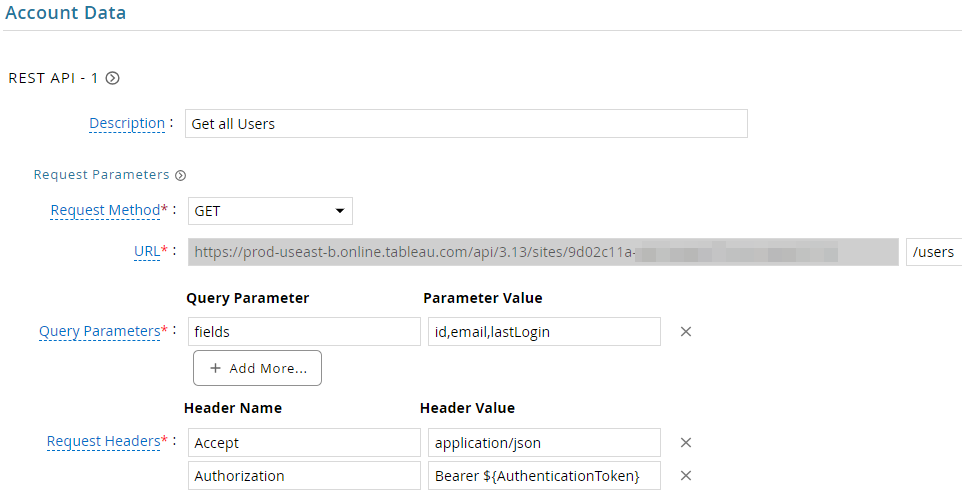Click the Request Parameters label text
This screenshot has height=494, width=962.
tap(101, 175)
